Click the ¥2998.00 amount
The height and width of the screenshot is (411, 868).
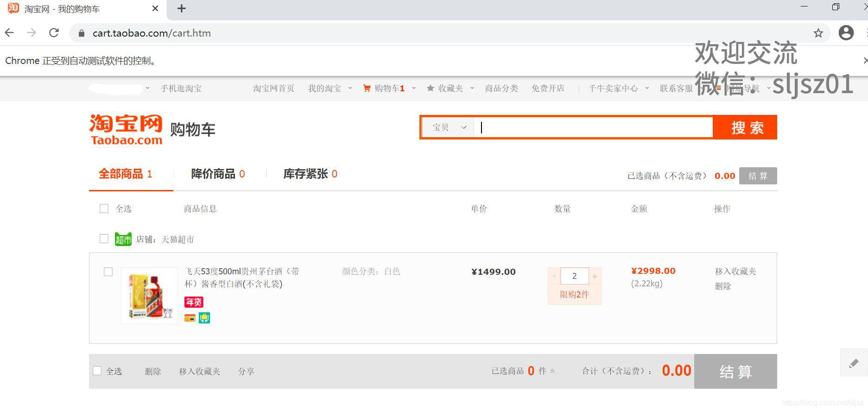(x=653, y=271)
